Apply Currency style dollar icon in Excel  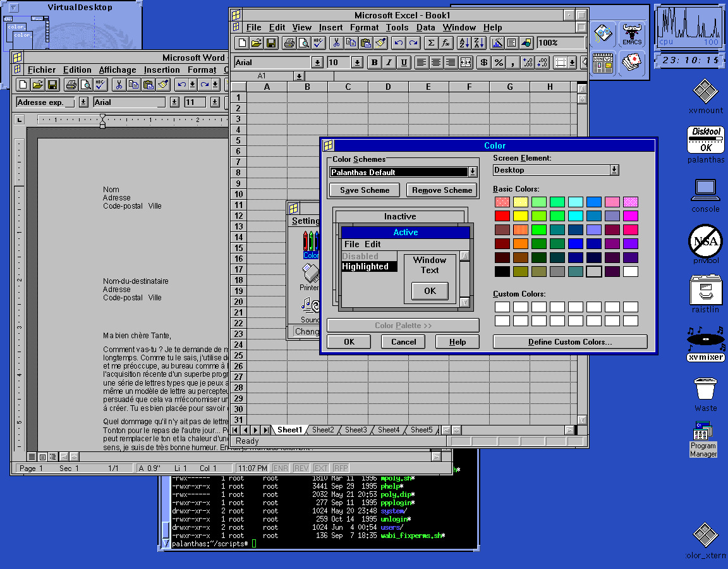(x=484, y=62)
